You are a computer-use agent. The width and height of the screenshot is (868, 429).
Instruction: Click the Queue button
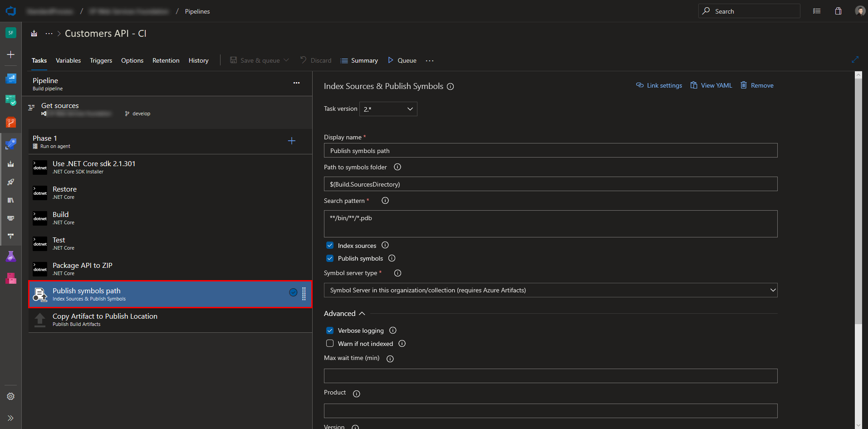[402, 60]
